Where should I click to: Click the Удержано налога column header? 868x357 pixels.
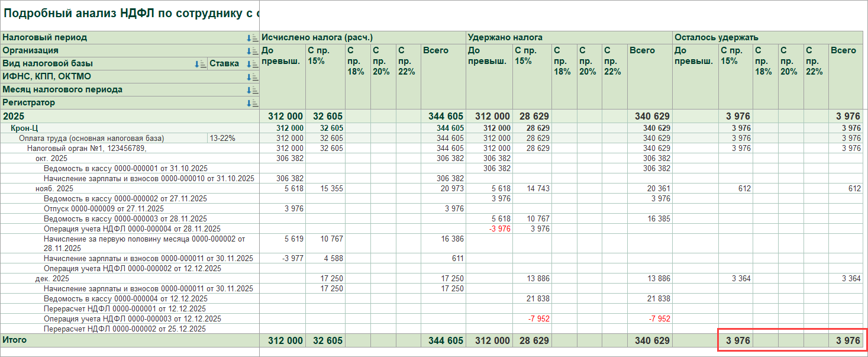pyautogui.click(x=569, y=37)
